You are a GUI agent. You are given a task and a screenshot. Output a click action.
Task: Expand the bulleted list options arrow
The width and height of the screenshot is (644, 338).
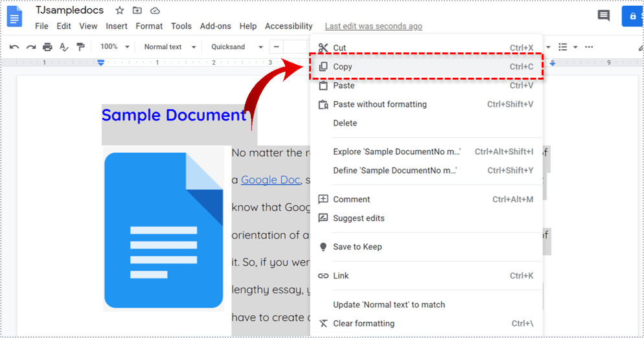tap(575, 47)
